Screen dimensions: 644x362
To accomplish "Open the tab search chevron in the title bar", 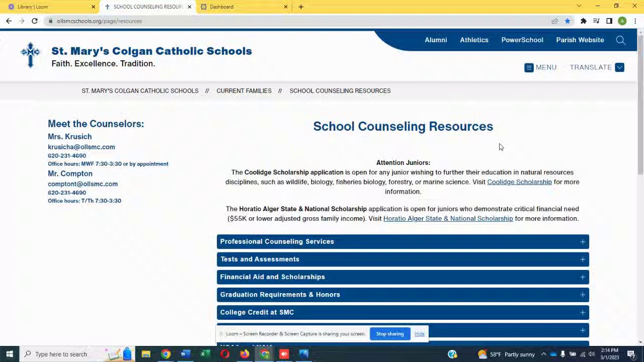I will 579,6.
